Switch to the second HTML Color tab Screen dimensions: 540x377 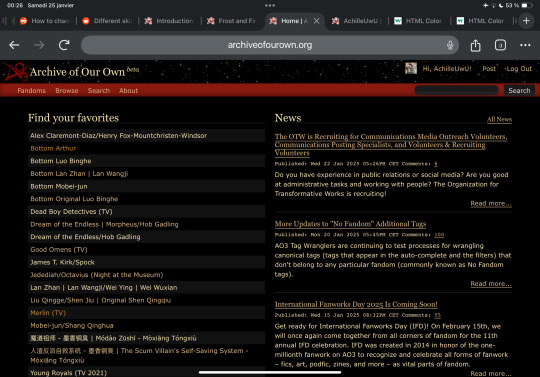(x=481, y=21)
